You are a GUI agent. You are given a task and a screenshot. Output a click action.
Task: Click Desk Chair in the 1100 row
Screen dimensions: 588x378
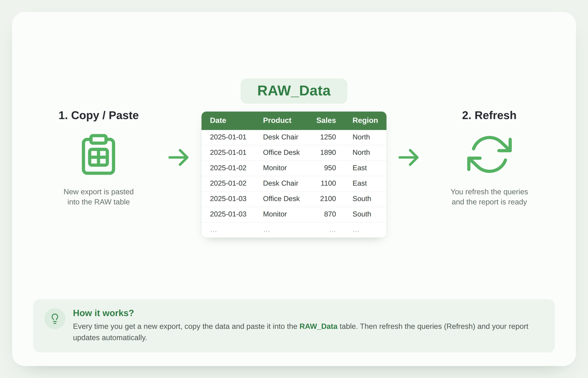tap(280, 183)
